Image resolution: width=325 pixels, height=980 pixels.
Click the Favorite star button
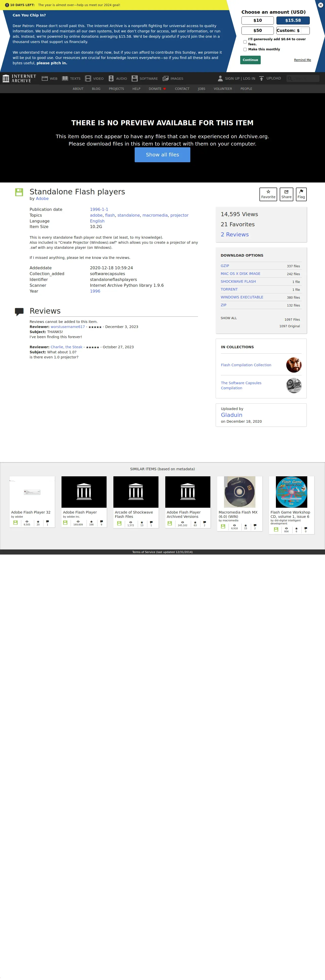click(268, 194)
